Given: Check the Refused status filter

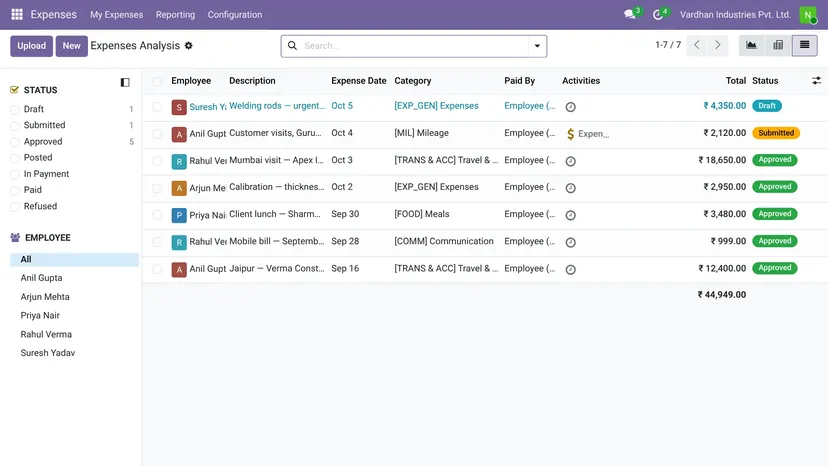Looking at the screenshot, I should pos(15,207).
